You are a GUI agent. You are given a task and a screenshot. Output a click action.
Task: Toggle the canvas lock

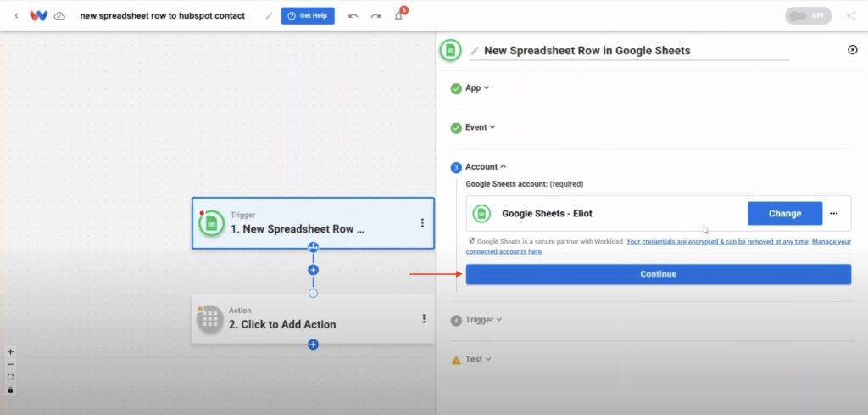tap(10, 390)
